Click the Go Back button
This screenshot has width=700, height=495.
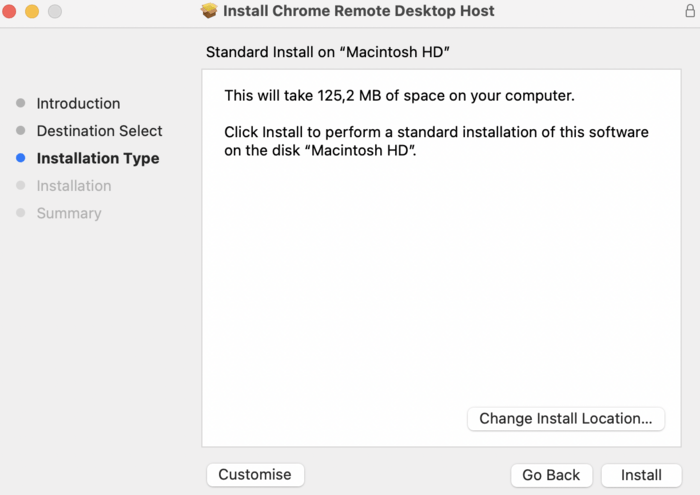551,475
